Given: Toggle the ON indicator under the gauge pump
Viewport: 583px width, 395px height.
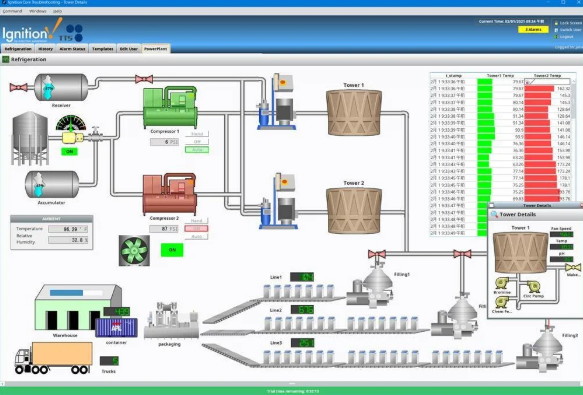Looking at the screenshot, I should (x=70, y=151).
